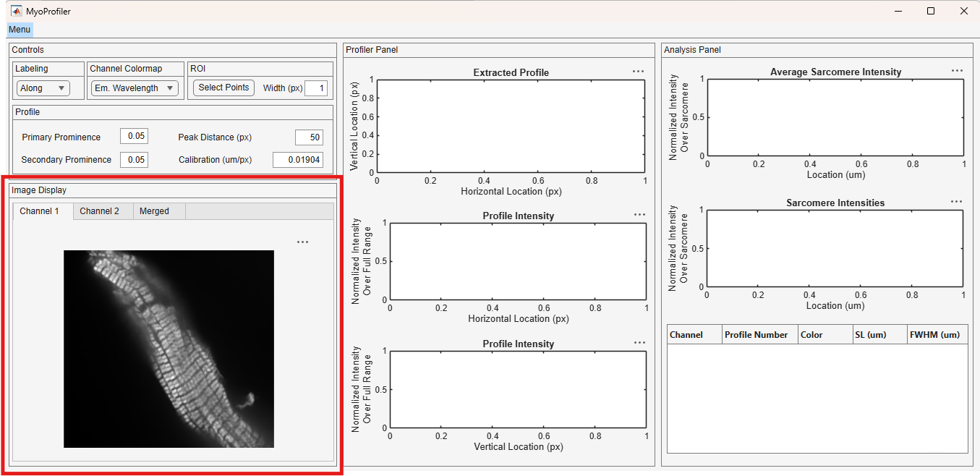Open the Extracted Profile axes options ellipsis
The width and height of the screenshot is (980, 476).
pos(638,72)
